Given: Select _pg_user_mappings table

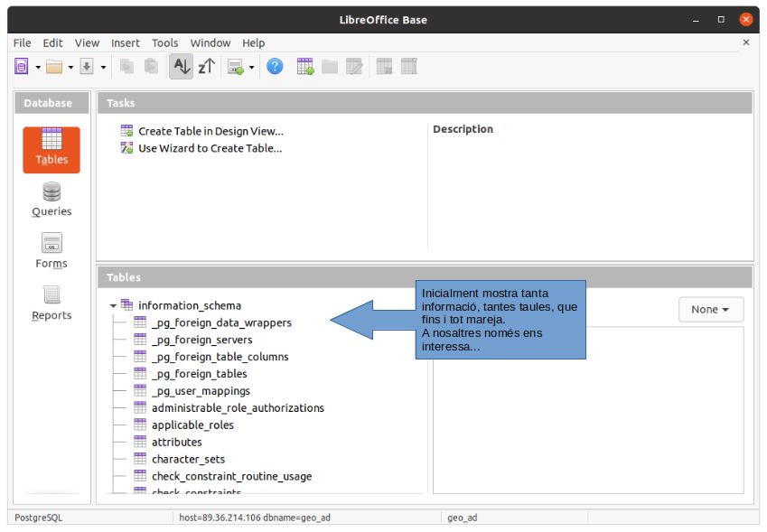Looking at the screenshot, I should 201,391.
